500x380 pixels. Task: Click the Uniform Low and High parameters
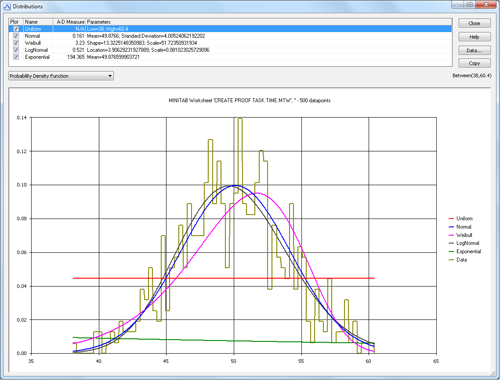(x=107, y=29)
